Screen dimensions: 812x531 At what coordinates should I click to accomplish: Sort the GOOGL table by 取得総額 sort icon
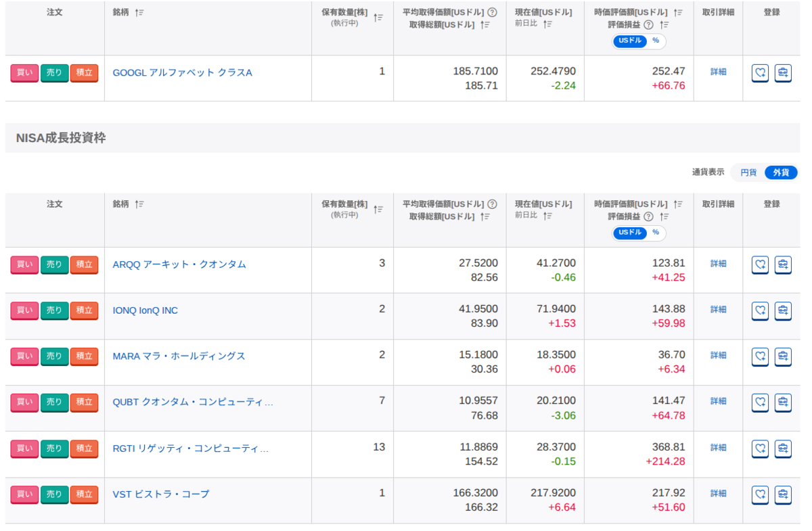tap(485, 24)
